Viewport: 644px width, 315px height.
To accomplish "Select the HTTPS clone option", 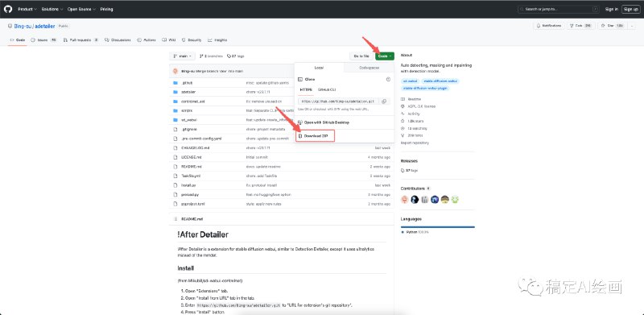I will tap(306, 89).
